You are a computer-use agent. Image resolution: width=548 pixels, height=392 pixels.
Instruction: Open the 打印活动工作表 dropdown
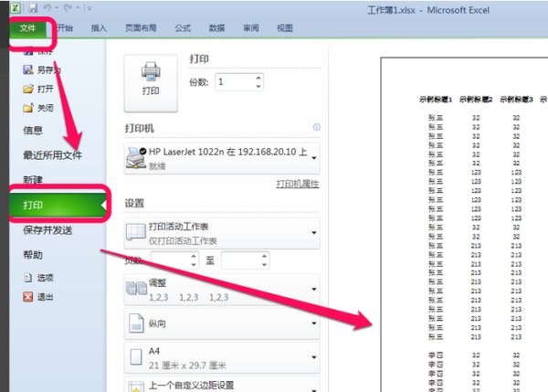tap(222, 233)
